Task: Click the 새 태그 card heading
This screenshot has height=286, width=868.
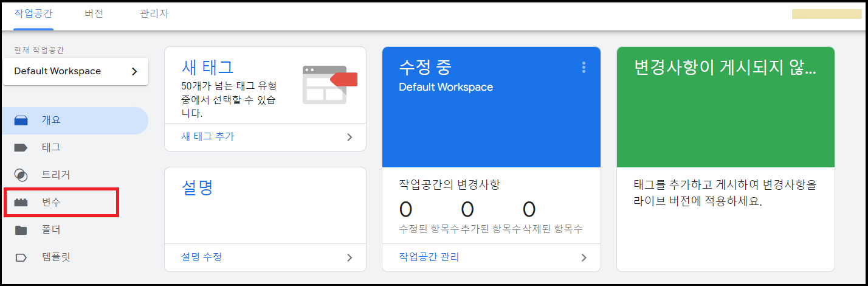Action: pos(207,66)
